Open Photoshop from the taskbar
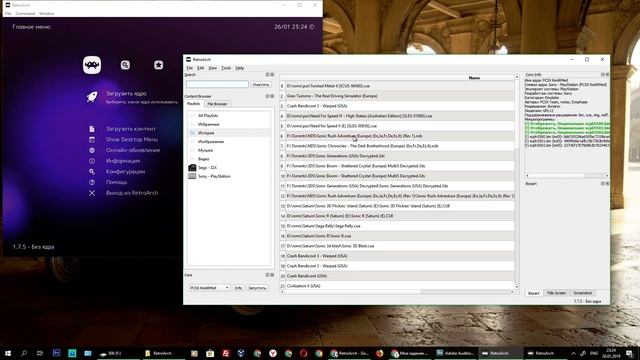 (x=56, y=353)
